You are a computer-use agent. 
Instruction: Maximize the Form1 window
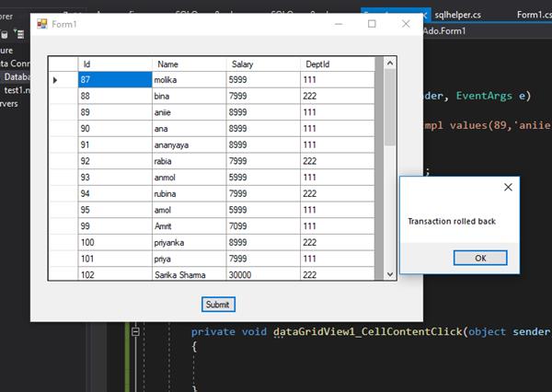point(372,23)
